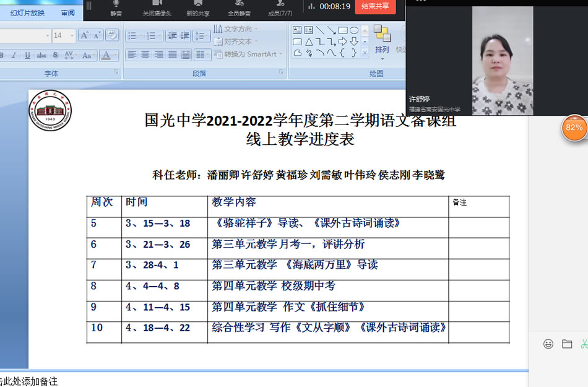
Task: Mute the microphone in the meeting toolbar
Action: [116, 8]
